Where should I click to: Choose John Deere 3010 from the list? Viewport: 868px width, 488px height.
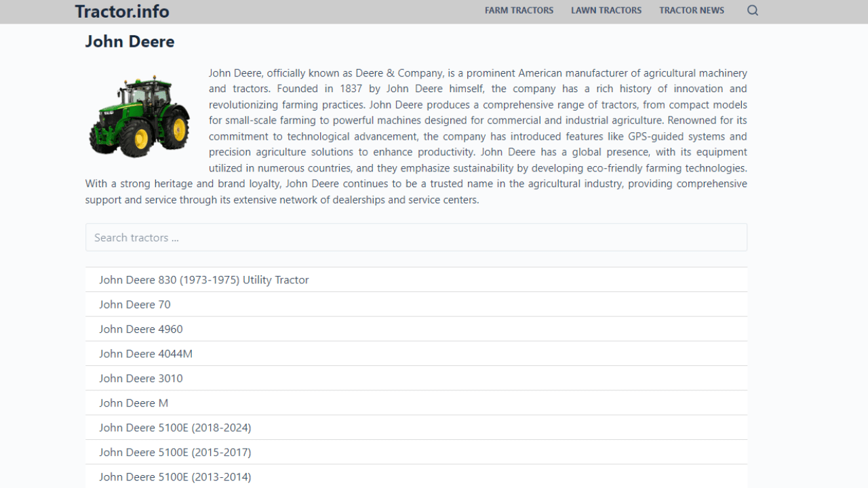[141, 378]
